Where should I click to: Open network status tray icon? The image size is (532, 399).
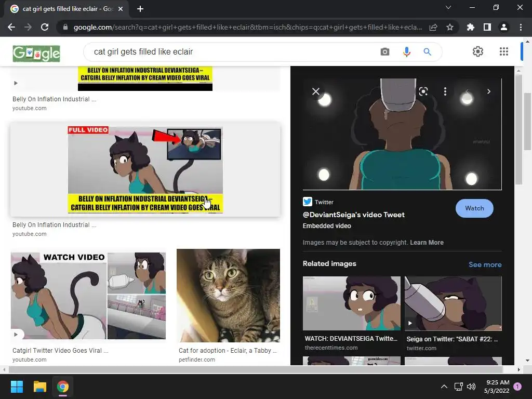pyautogui.click(x=458, y=387)
